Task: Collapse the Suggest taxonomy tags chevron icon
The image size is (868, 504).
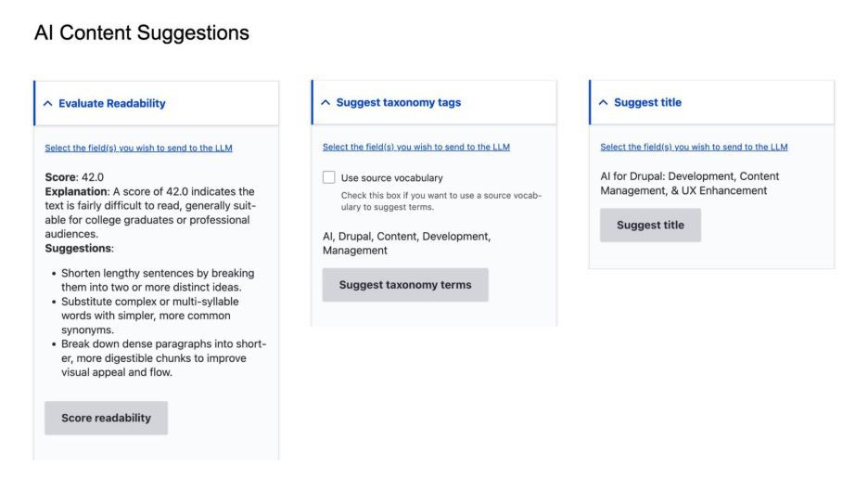Action: (325, 103)
